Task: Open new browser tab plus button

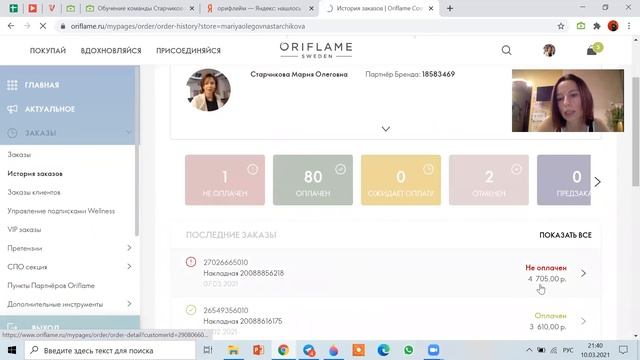Action: (x=450, y=8)
